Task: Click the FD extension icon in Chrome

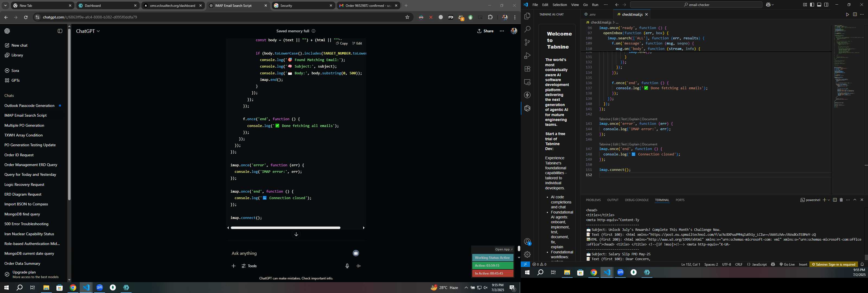Action: click(451, 17)
